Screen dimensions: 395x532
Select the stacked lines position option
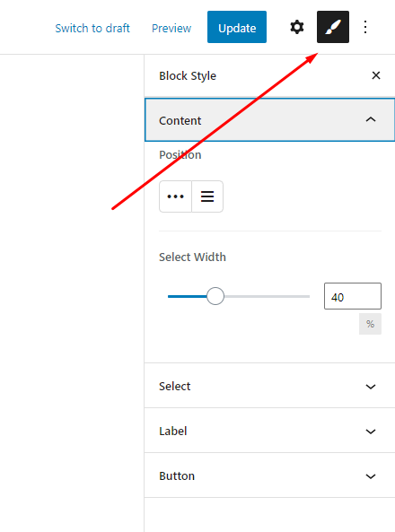pyautogui.click(x=207, y=196)
